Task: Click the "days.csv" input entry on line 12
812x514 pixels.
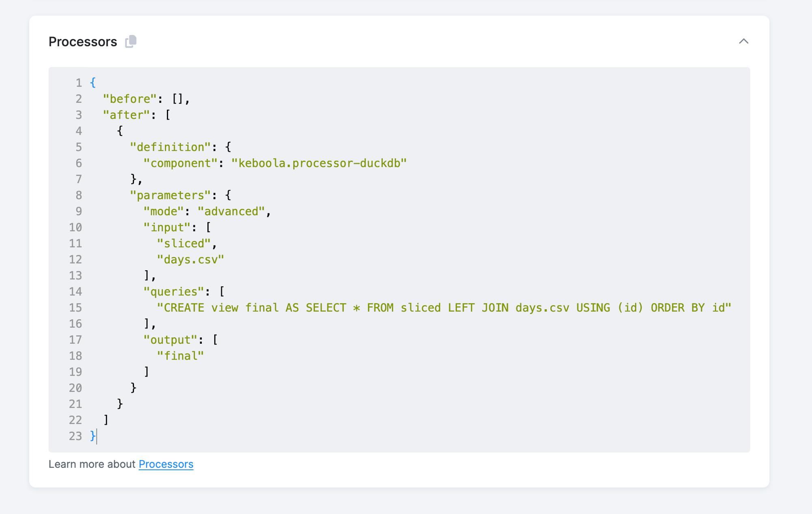Action: click(x=190, y=259)
